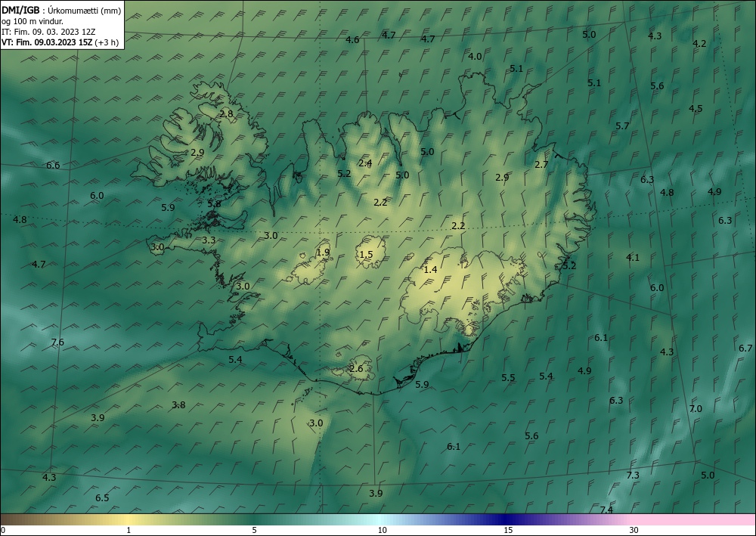Image resolution: width=756 pixels, height=536 pixels.
Task: Click the "DMI/IGB : Úrkomumætti (mm)" title text
Action: tap(61, 10)
